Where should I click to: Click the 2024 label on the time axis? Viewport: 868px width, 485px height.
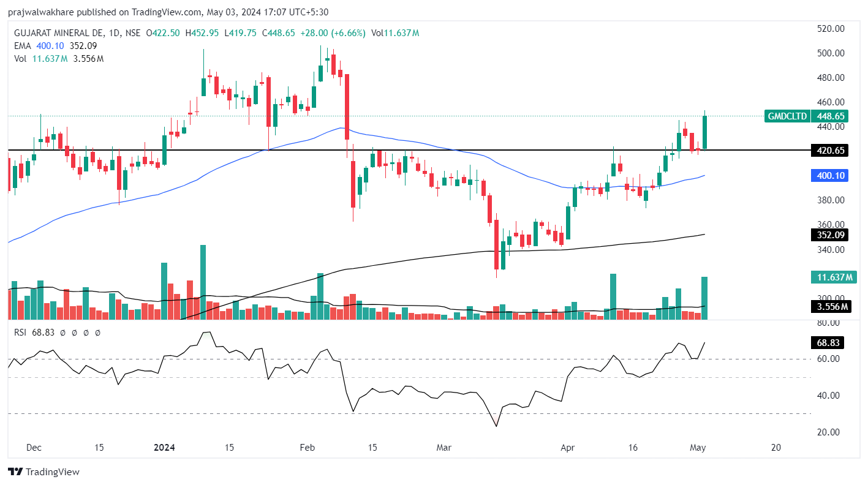point(164,448)
